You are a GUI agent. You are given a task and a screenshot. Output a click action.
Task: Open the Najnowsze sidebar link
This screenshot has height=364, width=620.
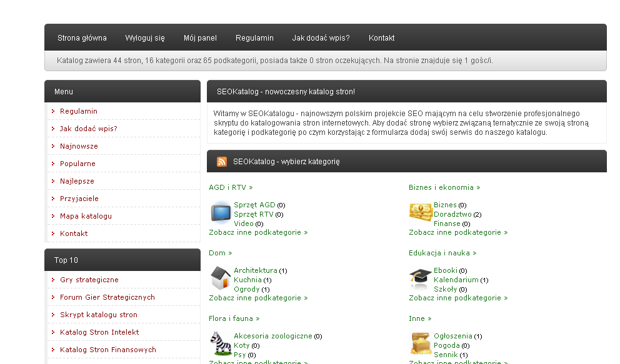click(79, 146)
